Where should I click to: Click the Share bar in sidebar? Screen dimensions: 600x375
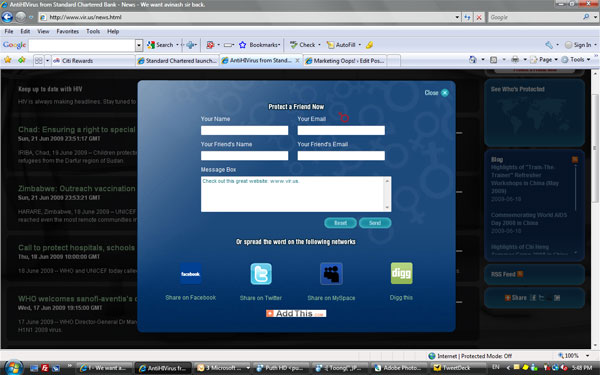click(535, 297)
